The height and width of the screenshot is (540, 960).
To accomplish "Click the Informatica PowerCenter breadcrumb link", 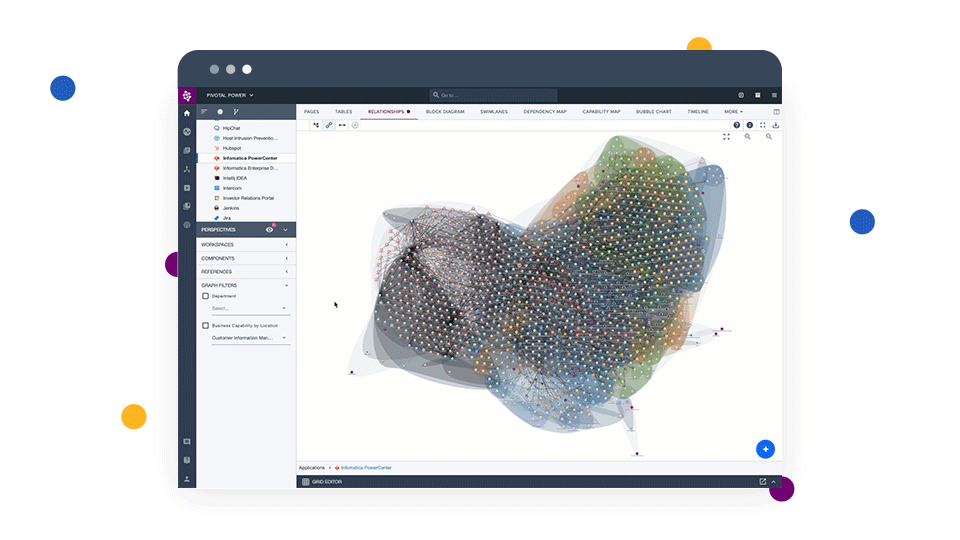I will 366,467.
